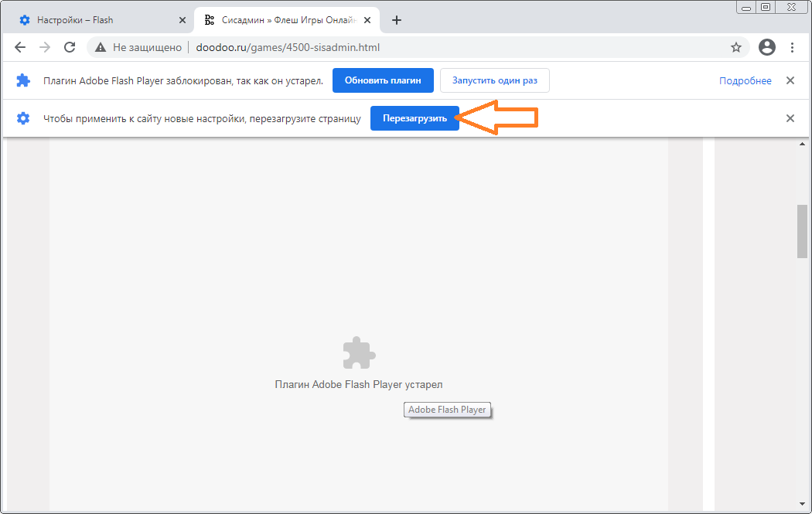Select the 'Сисадмин » Флеш Игры Онлайн' tab
This screenshot has width=812, height=514.
pos(286,20)
